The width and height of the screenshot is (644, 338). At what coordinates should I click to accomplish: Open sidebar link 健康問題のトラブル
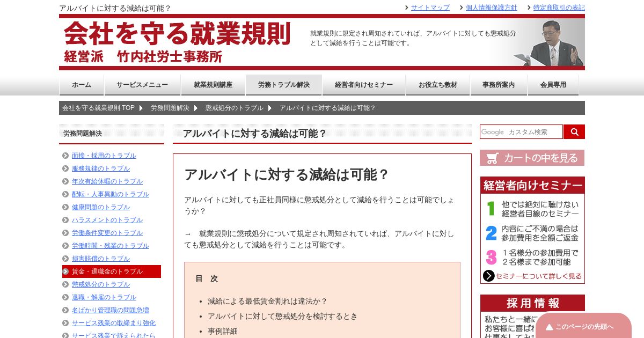[x=101, y=207]
